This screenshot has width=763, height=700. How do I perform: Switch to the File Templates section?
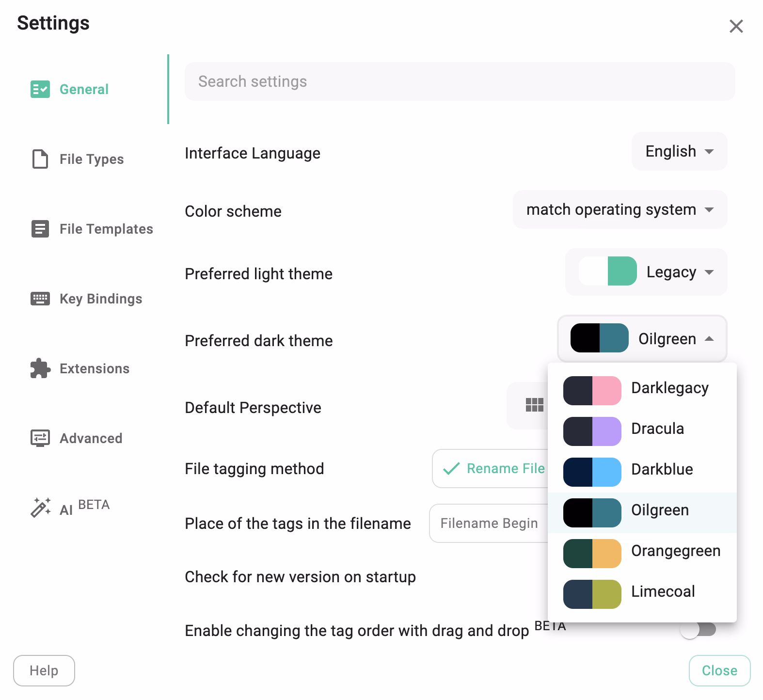[106, 228]
